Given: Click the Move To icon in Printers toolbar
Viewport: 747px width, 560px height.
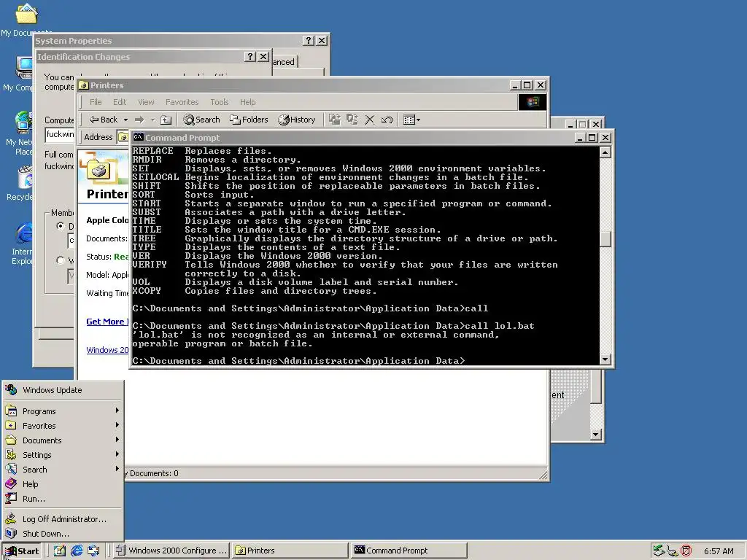Looking at the screenshot, I should [x=335, y=120].
